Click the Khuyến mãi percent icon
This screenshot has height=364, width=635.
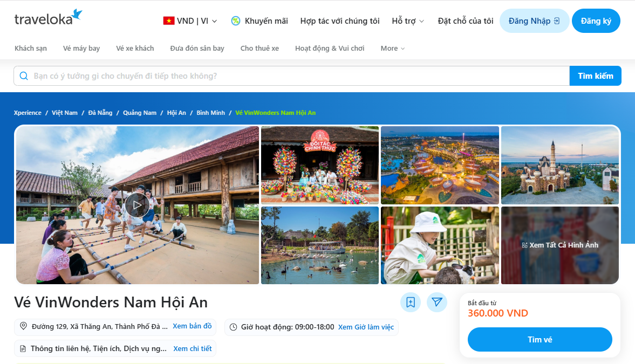(x=236, y=20)
